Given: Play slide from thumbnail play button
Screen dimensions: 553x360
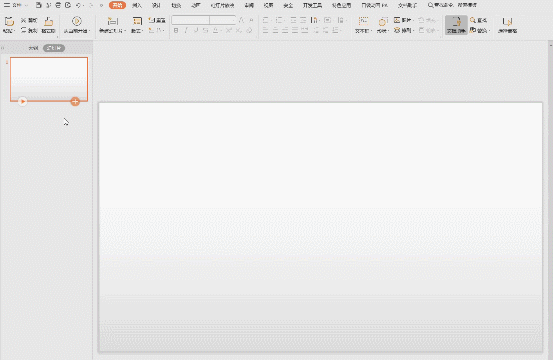Looking at the screenshot, I should point(22,102).
